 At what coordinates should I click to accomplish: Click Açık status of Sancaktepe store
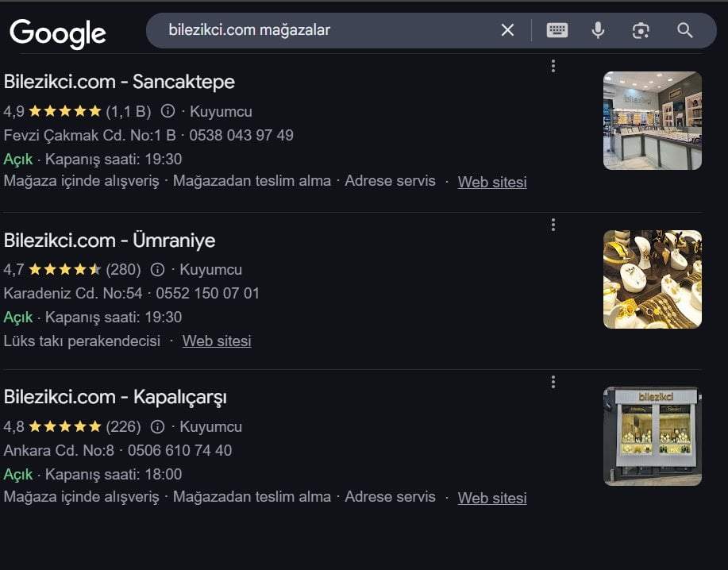[x=18, y=160]
